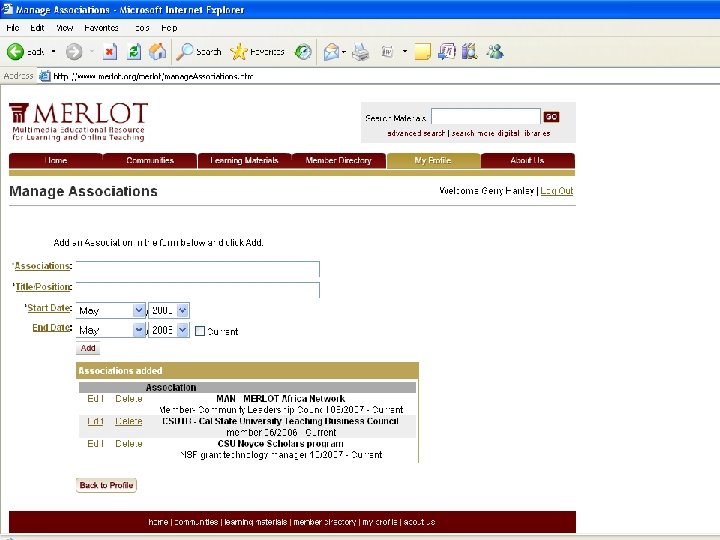The width and height of the screenshot is (720, 540).
Task: Open the Edit menu
Action: tap(37, 28)
